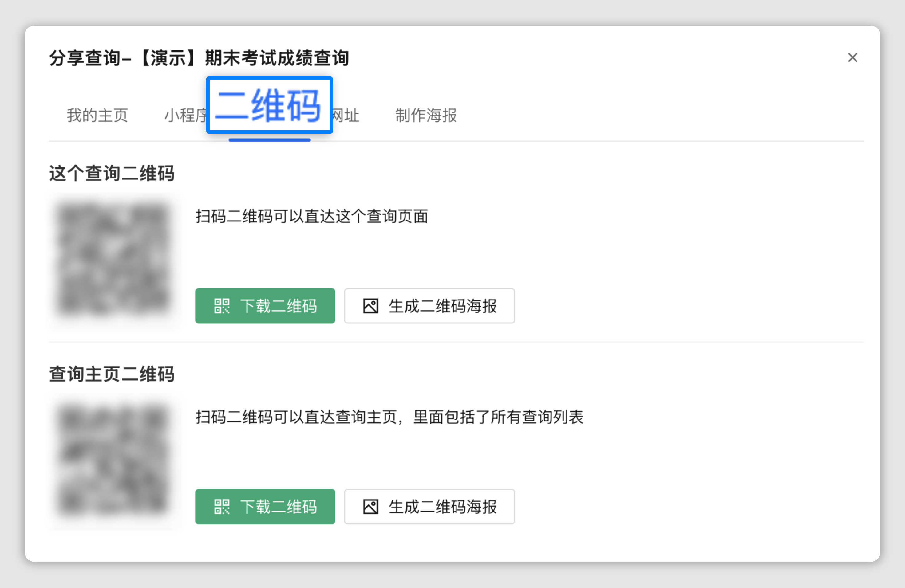Click the 这个查询二维码 QR image
905x588 pixels.
pos(114,260)
